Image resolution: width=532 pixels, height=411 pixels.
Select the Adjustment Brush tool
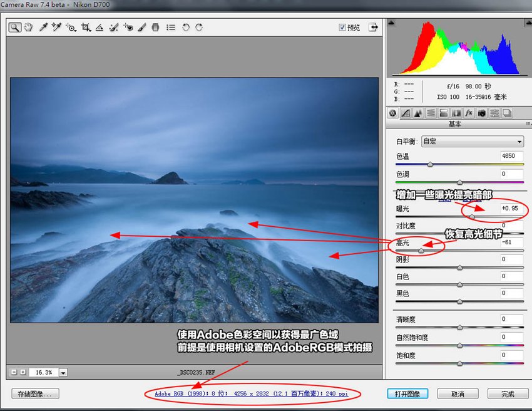coord(142,27)
